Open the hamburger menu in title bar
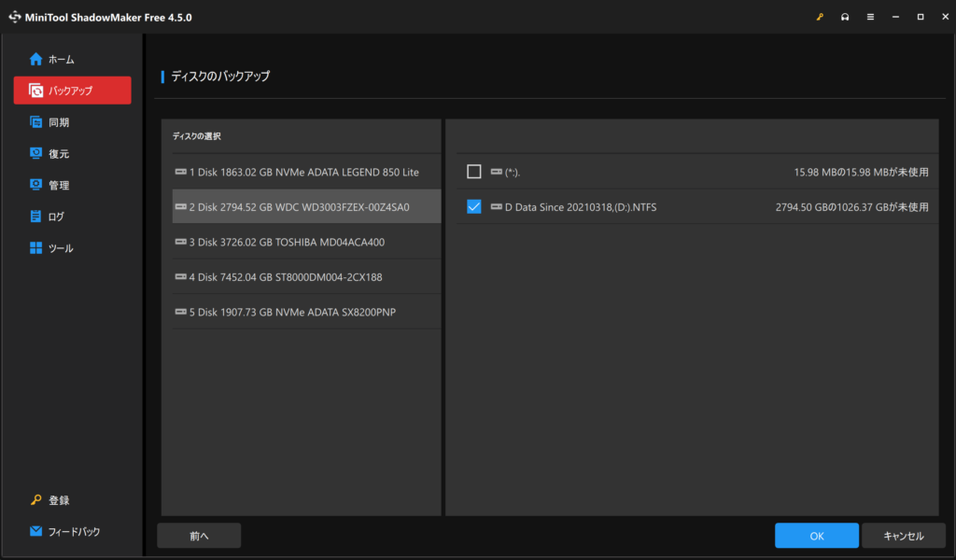 pos(871,17)
